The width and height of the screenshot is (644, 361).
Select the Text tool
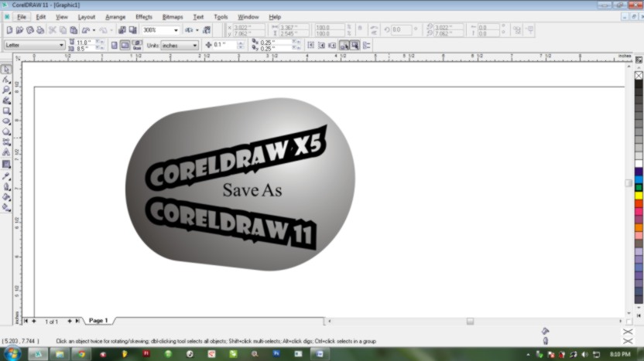tap(6, 152)
